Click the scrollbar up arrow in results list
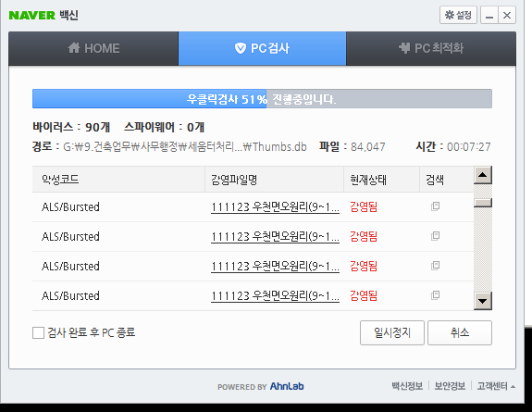 483,175
